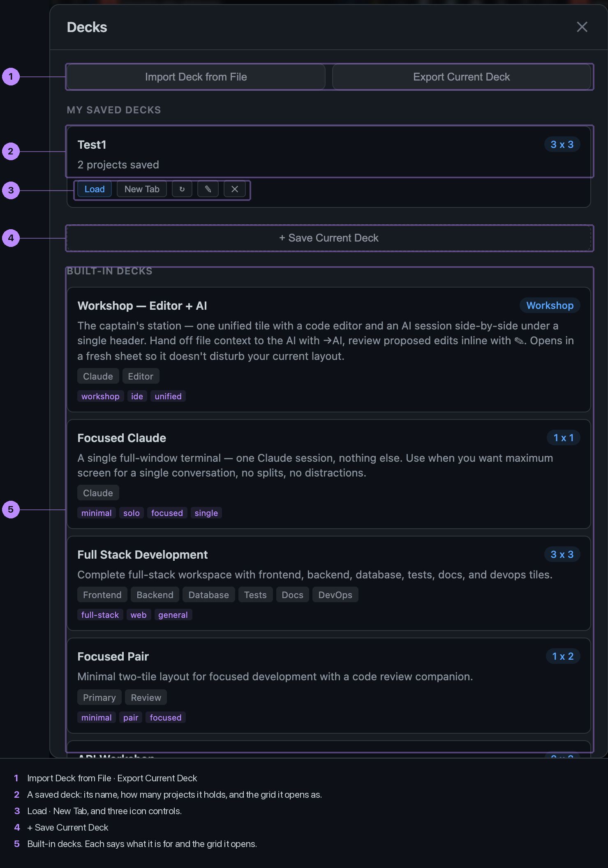Click the Backend tile chip

click(x=155, y=595)
